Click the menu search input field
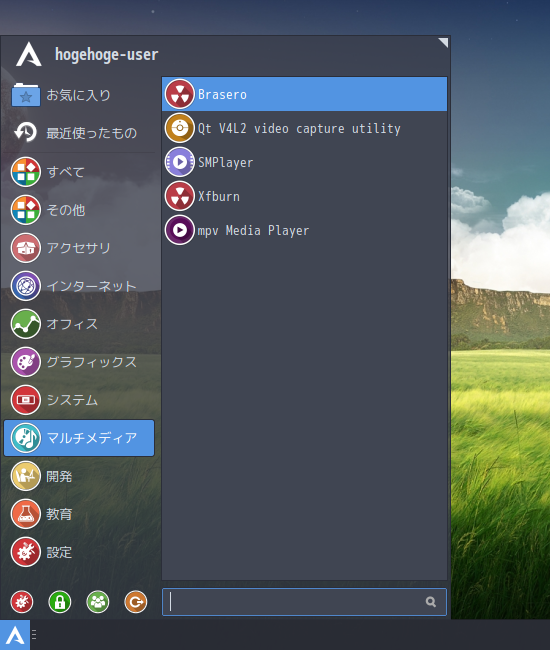The image size is (550, 650). click(x=304, y=601)
